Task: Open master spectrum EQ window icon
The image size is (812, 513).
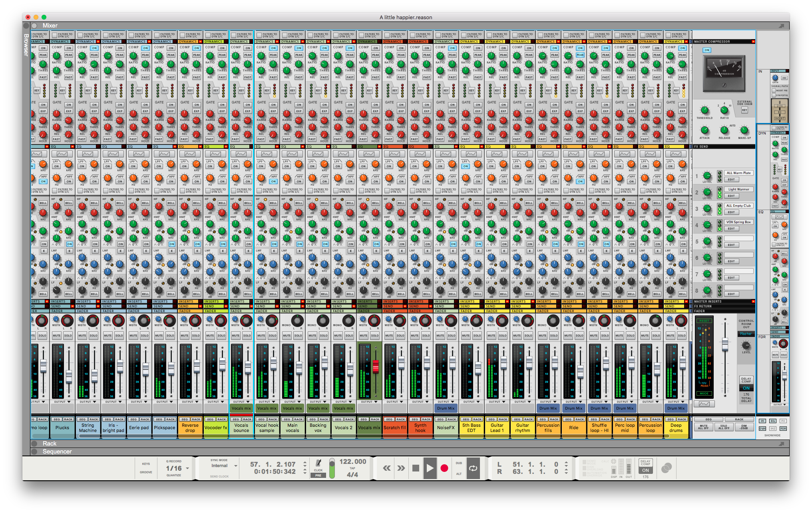Action: coord(704,404)
